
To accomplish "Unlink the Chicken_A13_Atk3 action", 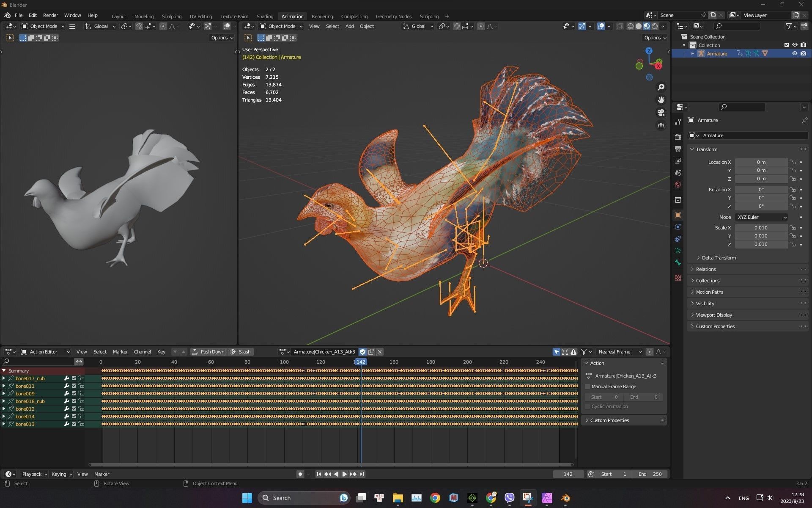I will (380, 352).
